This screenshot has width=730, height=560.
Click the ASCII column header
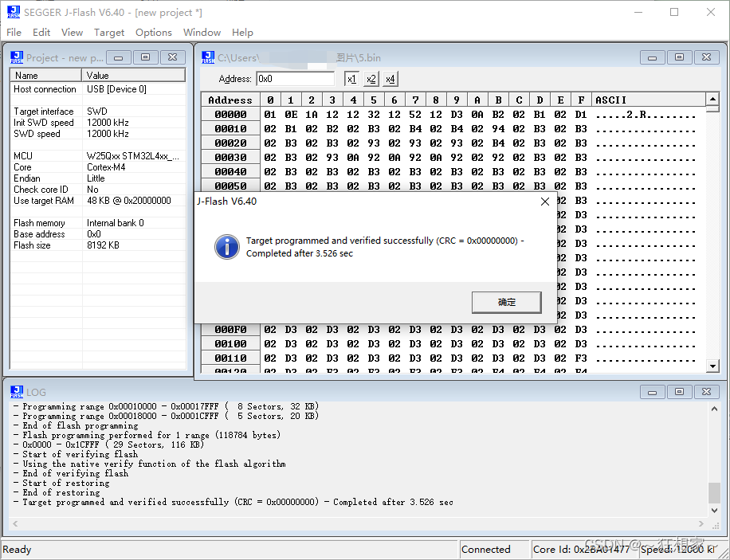[x=649, y=100]
